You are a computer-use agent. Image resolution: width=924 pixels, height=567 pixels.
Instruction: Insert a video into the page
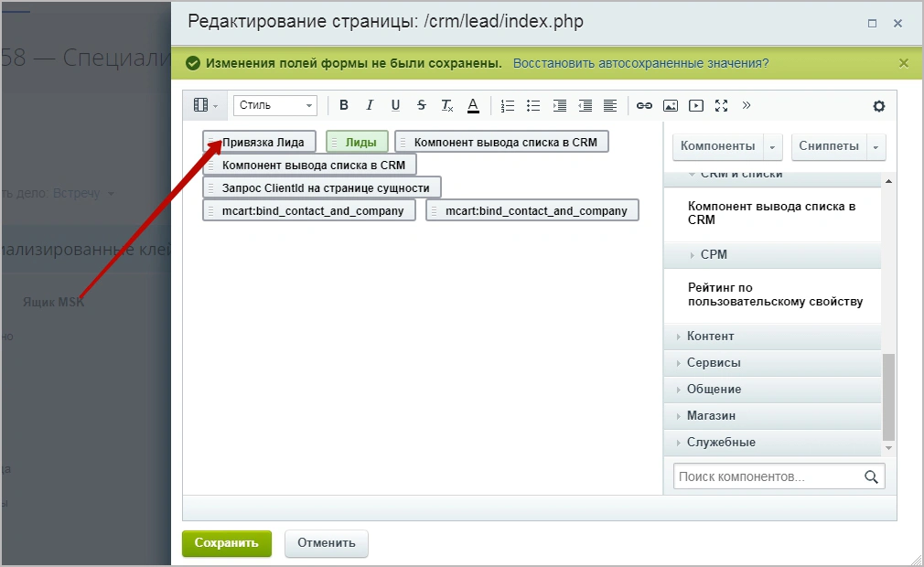coord(696,105)
